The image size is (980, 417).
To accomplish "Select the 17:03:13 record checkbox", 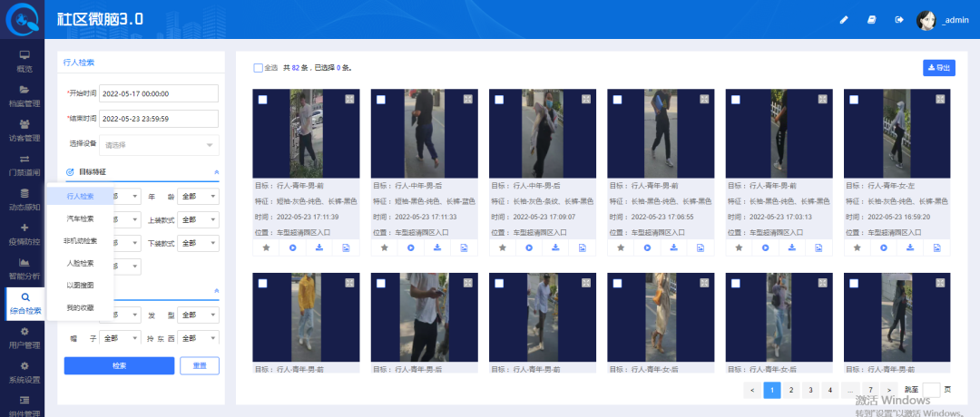I will 736,99.
